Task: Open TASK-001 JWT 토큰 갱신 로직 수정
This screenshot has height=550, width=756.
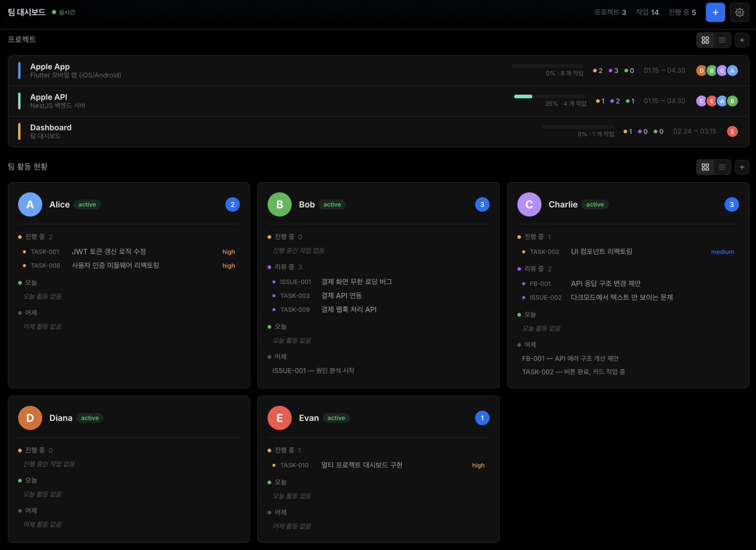Action: 129,252
